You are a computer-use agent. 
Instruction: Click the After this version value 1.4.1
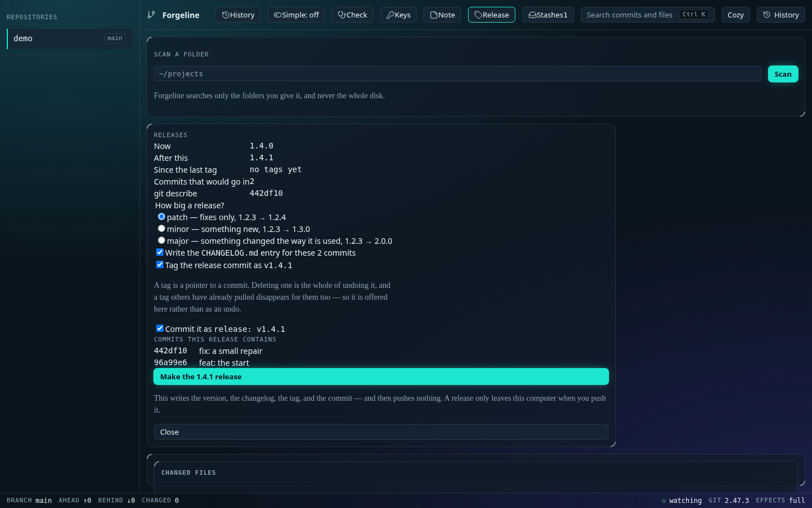coord(262,157)
